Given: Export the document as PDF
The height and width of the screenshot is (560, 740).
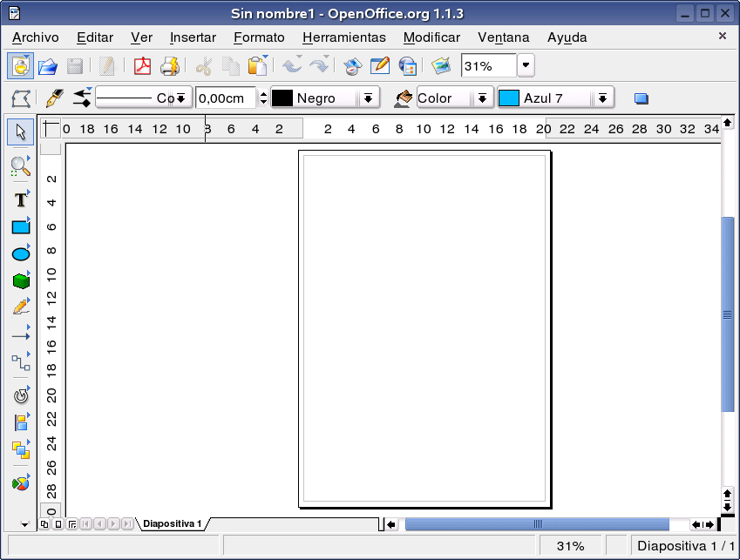Looking at the screenshot, I should 141,65.
